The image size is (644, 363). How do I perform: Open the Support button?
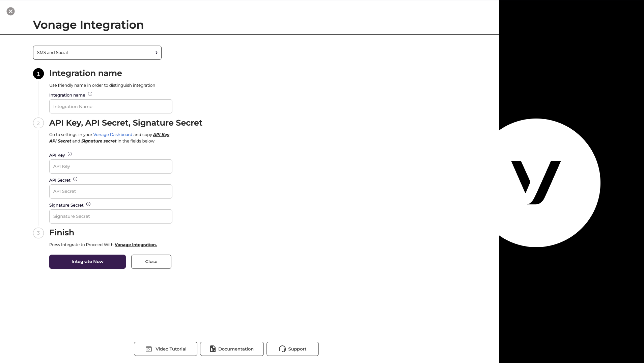(x=292, y=349)
